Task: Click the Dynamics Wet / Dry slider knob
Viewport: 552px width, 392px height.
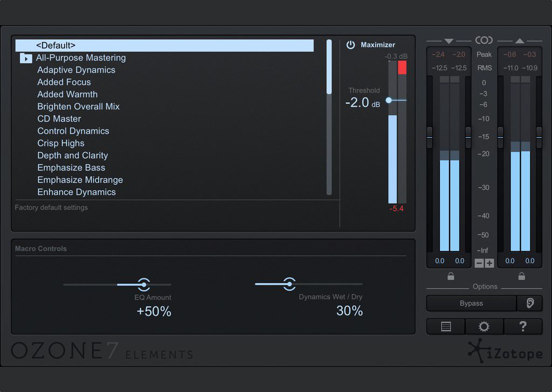Action: pos(289,284)
